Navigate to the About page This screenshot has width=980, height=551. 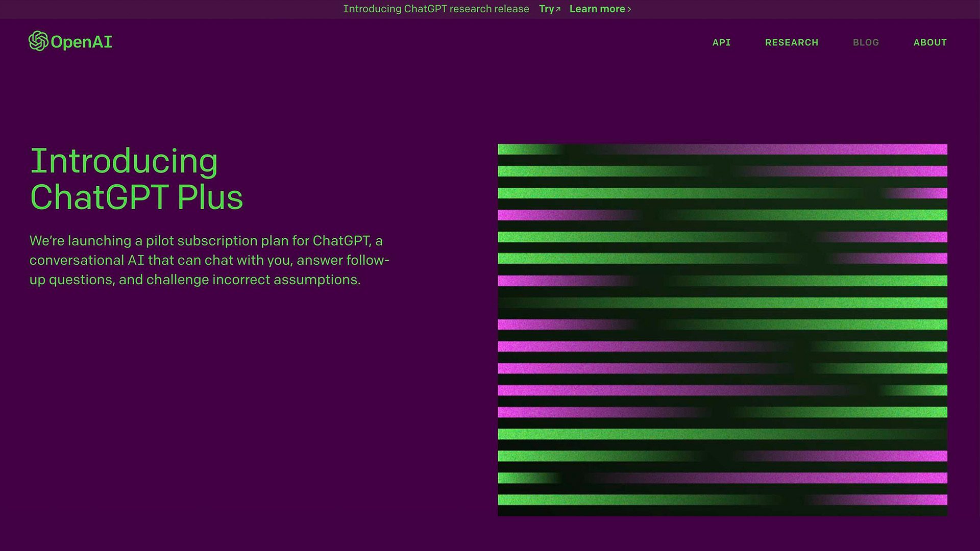coord(930,42)
